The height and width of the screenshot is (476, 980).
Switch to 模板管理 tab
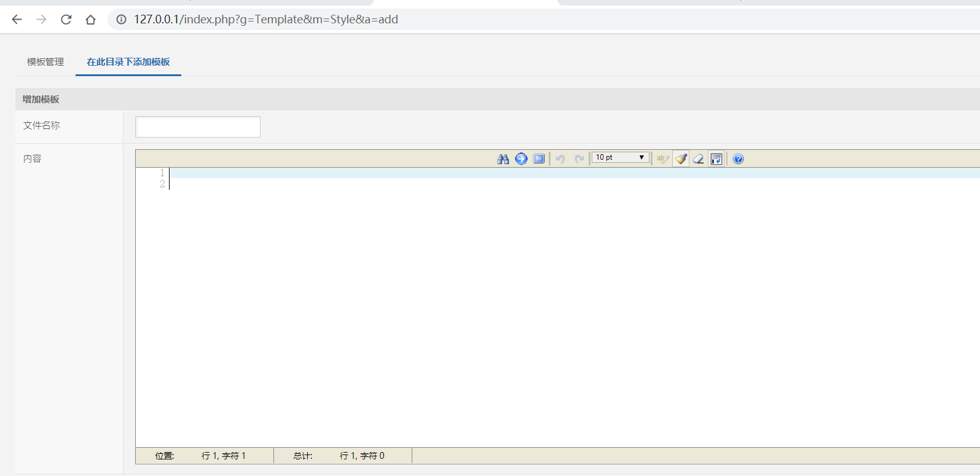tap(45, 62)
